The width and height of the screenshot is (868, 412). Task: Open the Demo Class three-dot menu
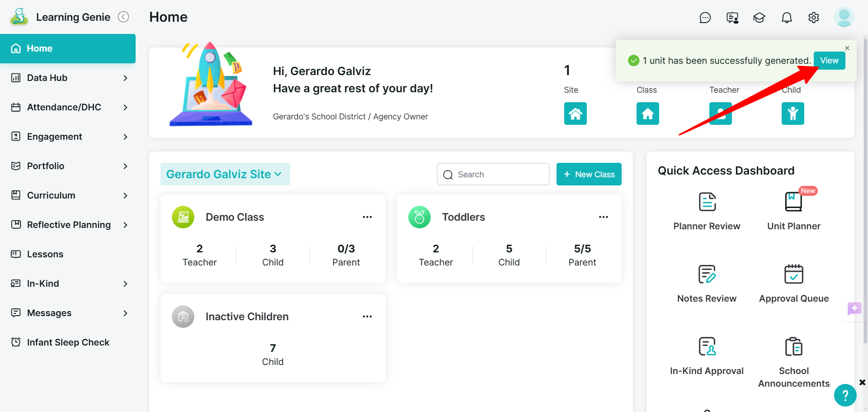click(x=367, y=217)
